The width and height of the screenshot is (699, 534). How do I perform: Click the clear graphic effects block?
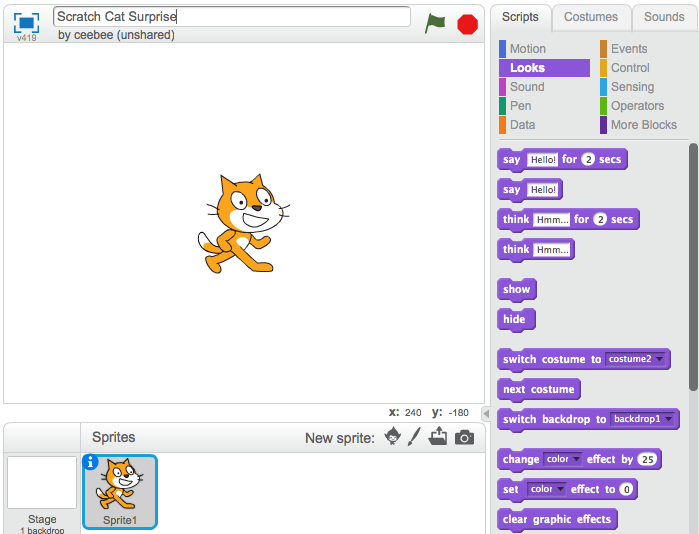(557, 520)
